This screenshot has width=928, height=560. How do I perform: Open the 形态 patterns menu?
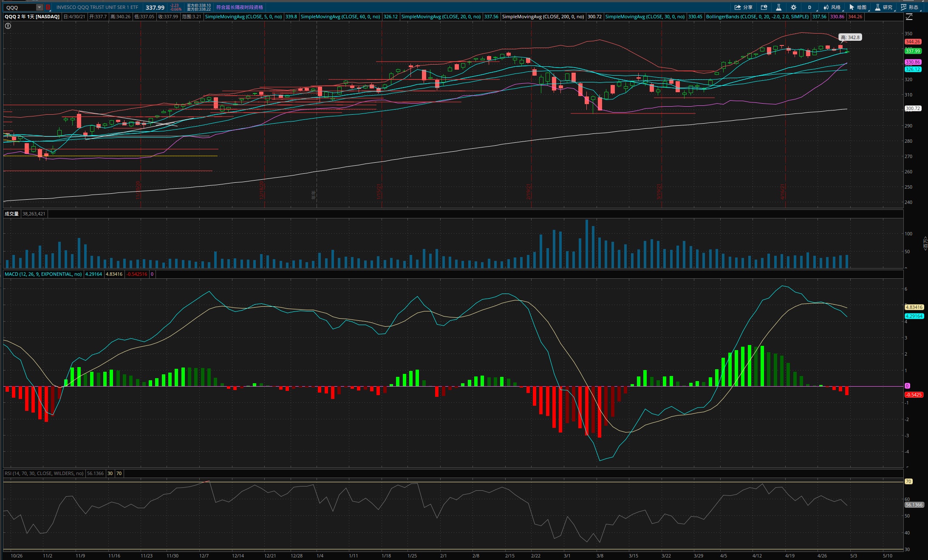909,7
